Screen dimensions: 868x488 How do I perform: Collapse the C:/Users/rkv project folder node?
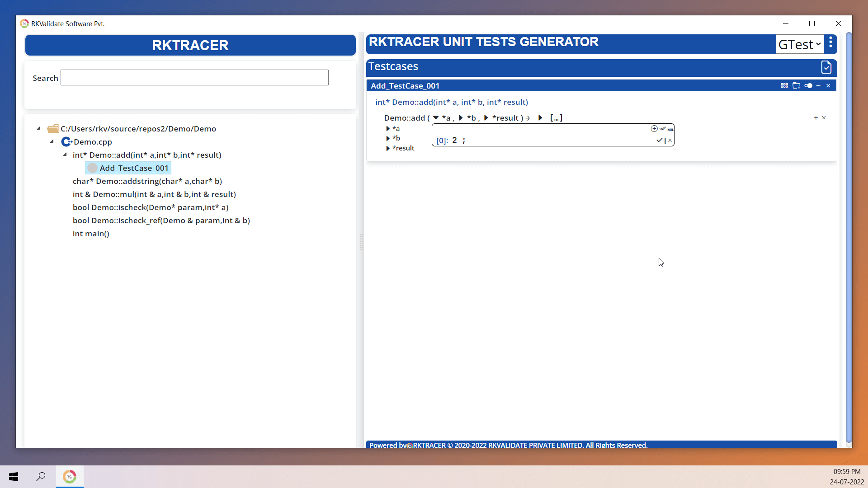click(39, 129)
